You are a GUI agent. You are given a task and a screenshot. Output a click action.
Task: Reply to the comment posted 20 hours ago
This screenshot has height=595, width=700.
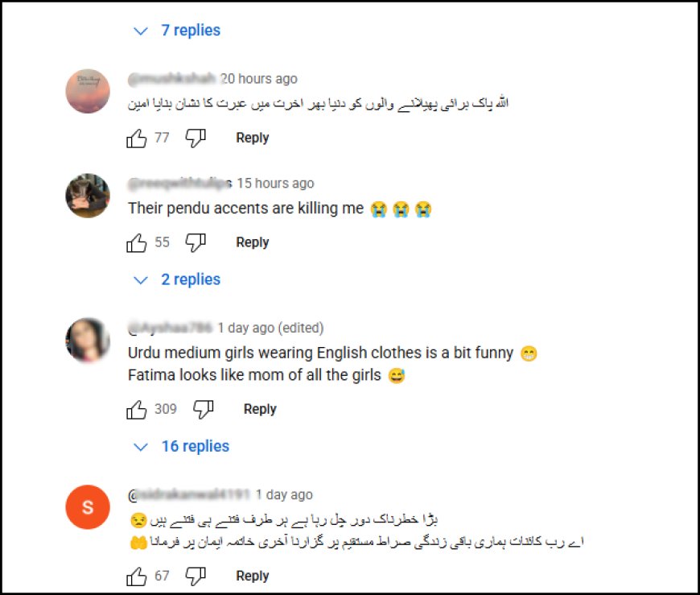tap(252, 138)
